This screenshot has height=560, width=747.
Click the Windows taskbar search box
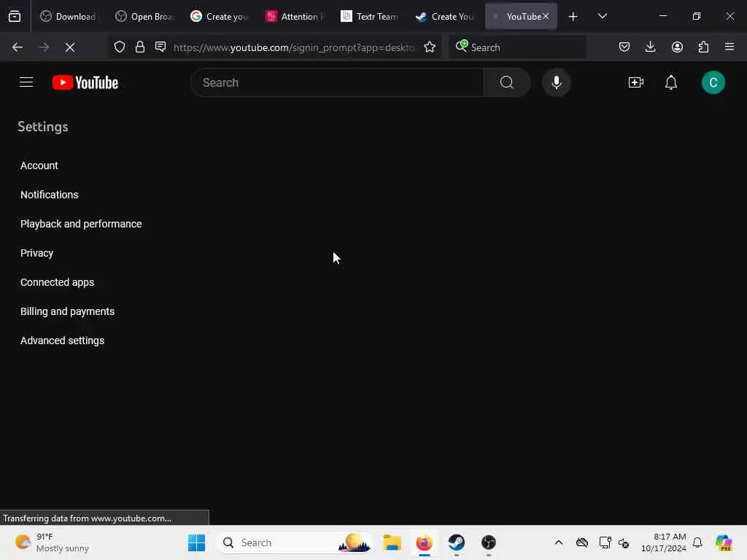[x=295, y=542]
